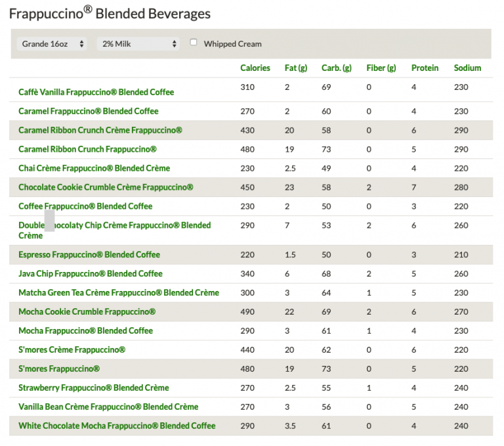Open Caffè Vanilla Frappuccino Blended Coffee link

pos(96,92)
